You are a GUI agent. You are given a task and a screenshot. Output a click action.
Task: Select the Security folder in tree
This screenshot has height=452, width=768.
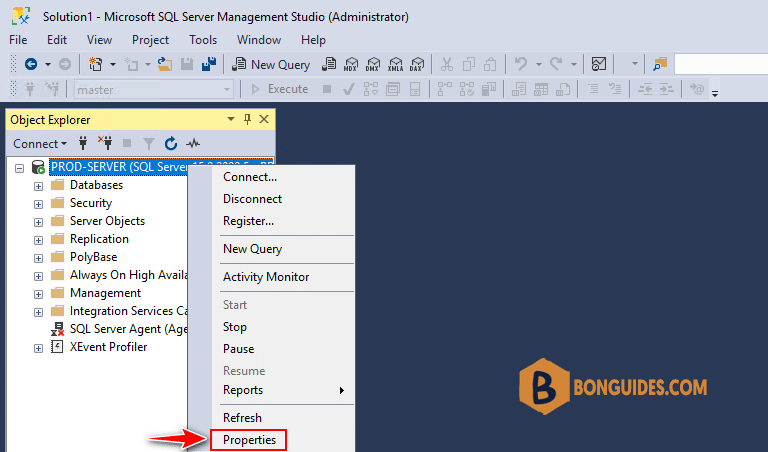(91, 203)
